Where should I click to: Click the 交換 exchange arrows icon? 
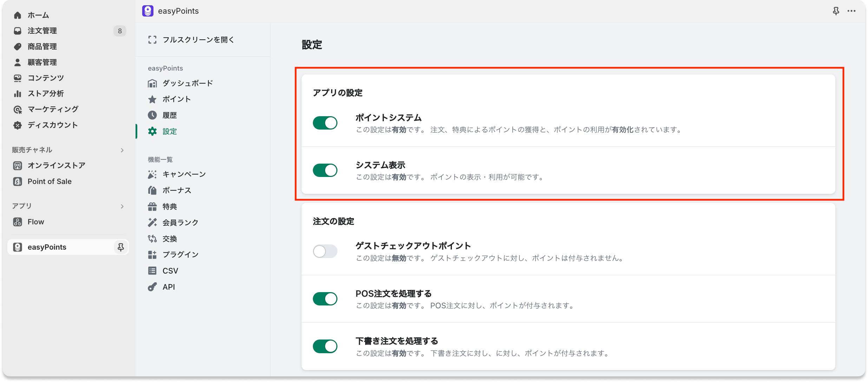coord(152,239)
